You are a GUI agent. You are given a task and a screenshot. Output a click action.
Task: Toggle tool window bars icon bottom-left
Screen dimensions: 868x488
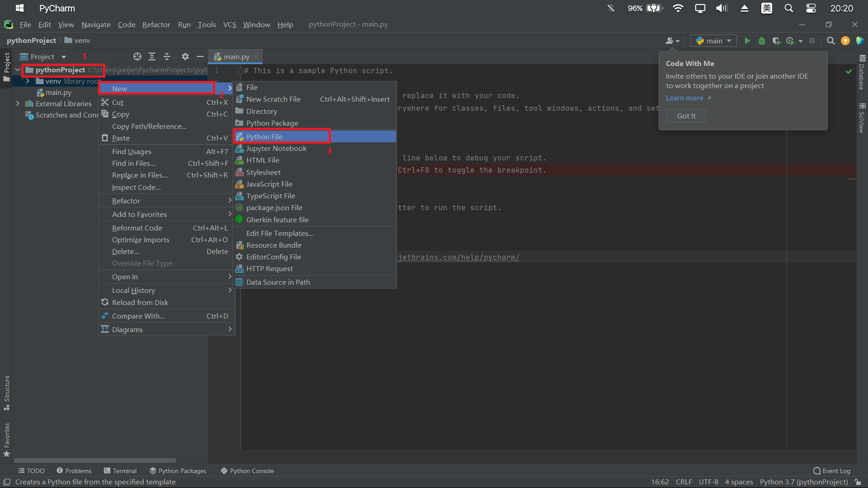7,482
